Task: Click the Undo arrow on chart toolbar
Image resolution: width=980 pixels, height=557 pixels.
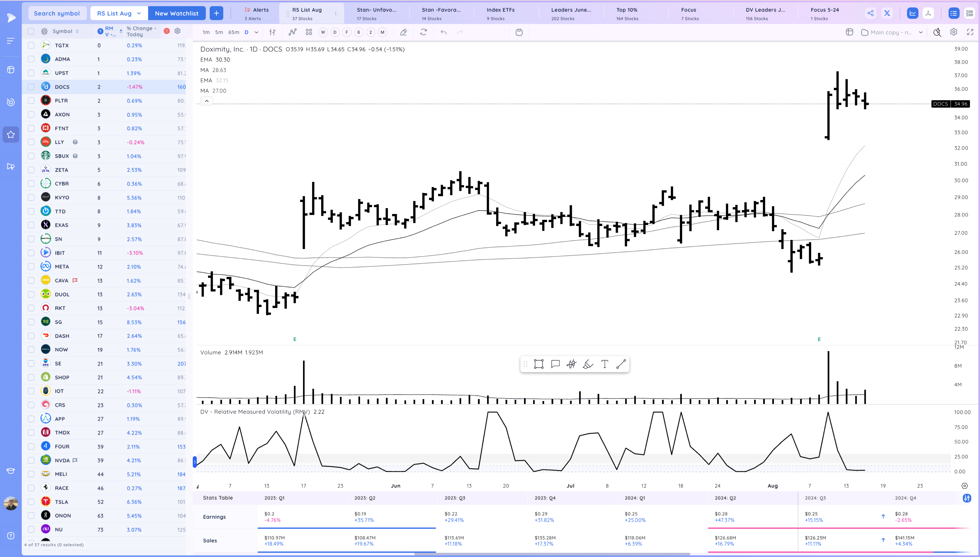Action: 443,33
